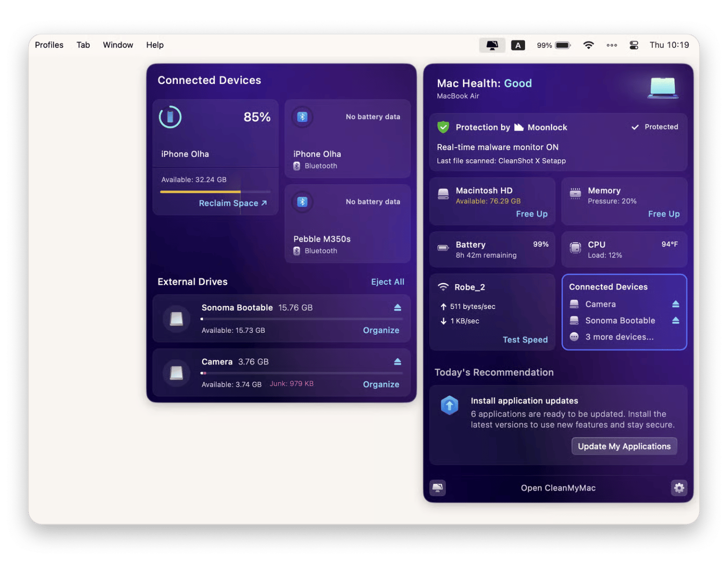The height and width of the screenshot is (562, 728).
Task: Click Organize for Sonoma Bootable
Action: (x=381, y=330)
